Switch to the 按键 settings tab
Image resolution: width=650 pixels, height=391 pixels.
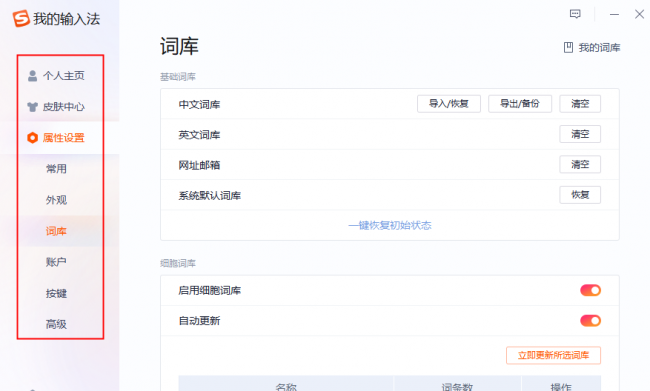[56, 293]
